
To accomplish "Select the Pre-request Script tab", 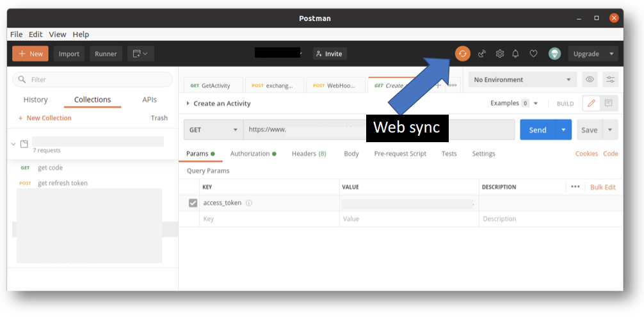I will pos(400,154).
